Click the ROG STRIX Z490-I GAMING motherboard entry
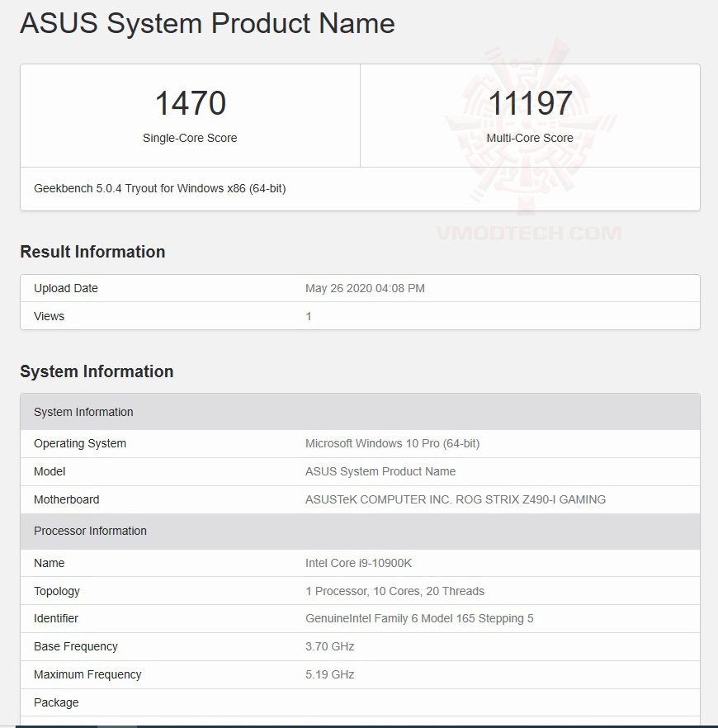Viewport: 718px width, 728px height. 453,499
